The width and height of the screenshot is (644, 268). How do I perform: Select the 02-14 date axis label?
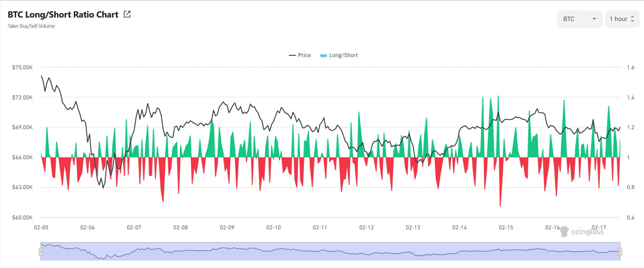[x=459, y=227]
